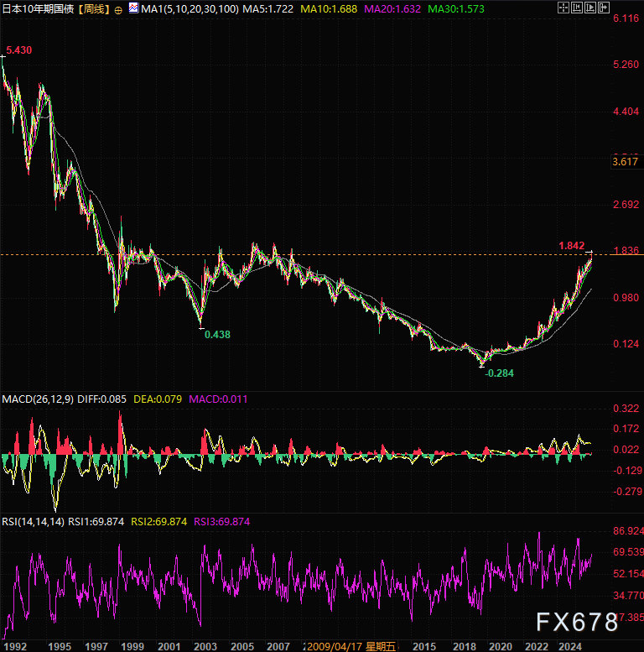Open the RSI(14,14,14) indicator panel header

[x=30, y=521]
